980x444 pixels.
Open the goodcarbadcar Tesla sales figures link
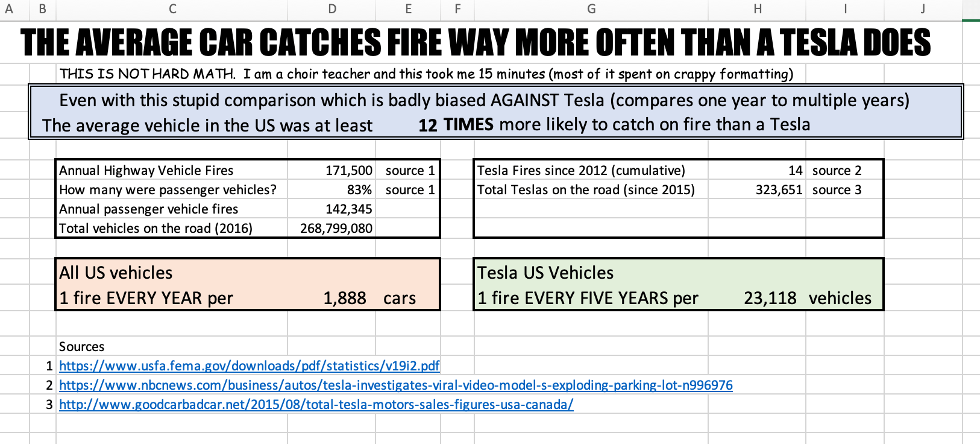tap(315, 405)
